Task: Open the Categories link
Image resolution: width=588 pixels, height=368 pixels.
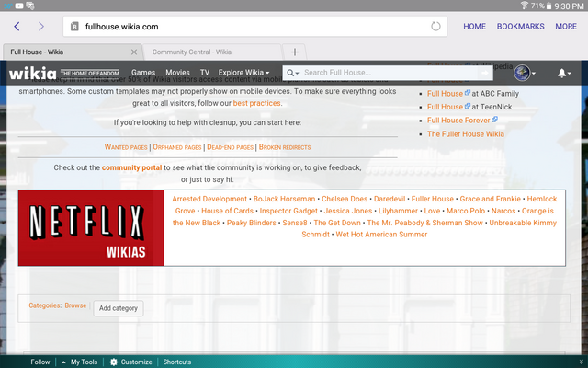Action: pos(45,305)
